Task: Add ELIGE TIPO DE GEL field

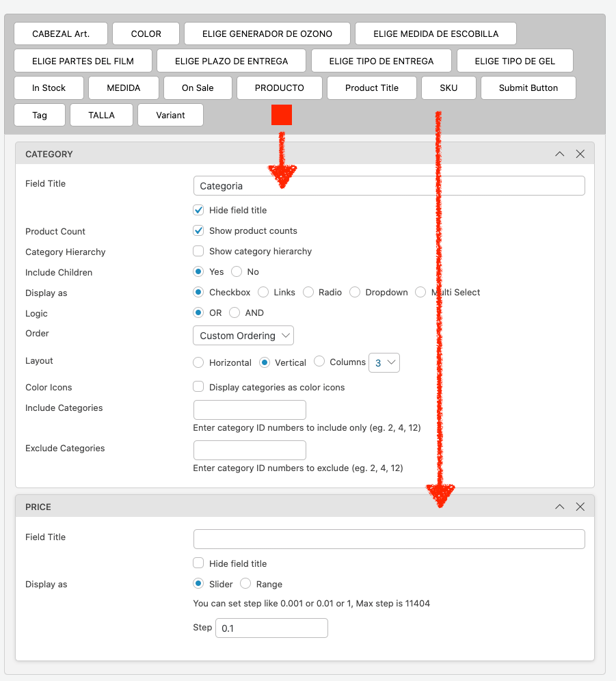Action: click(515, 61)
